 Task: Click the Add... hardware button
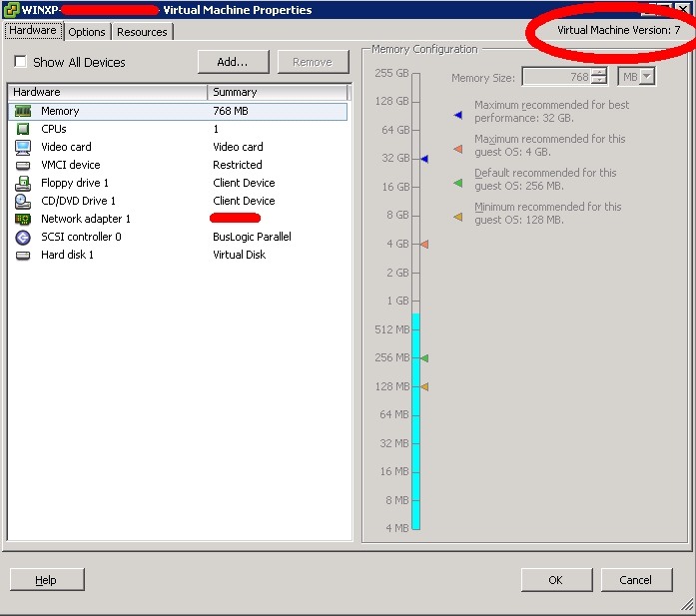[x=233, y=62]
